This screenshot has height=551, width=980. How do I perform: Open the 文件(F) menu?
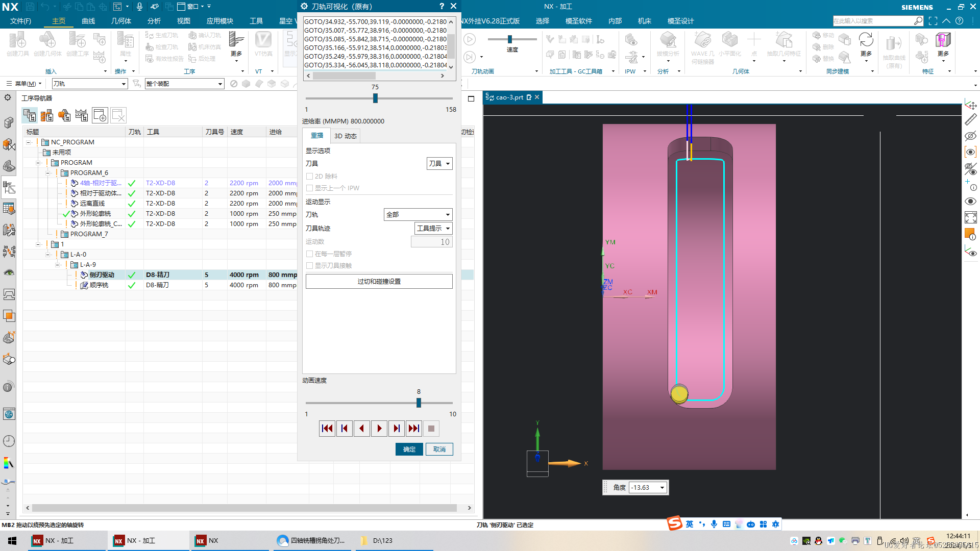coord(20,21)
